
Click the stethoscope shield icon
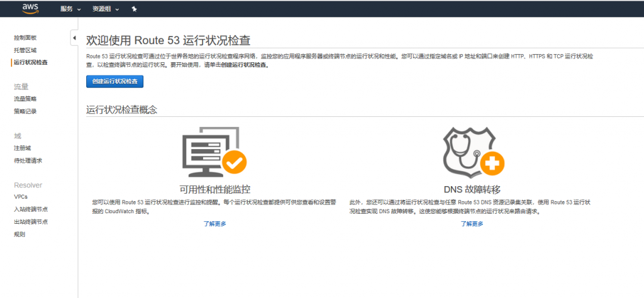[x=473, y=152]
